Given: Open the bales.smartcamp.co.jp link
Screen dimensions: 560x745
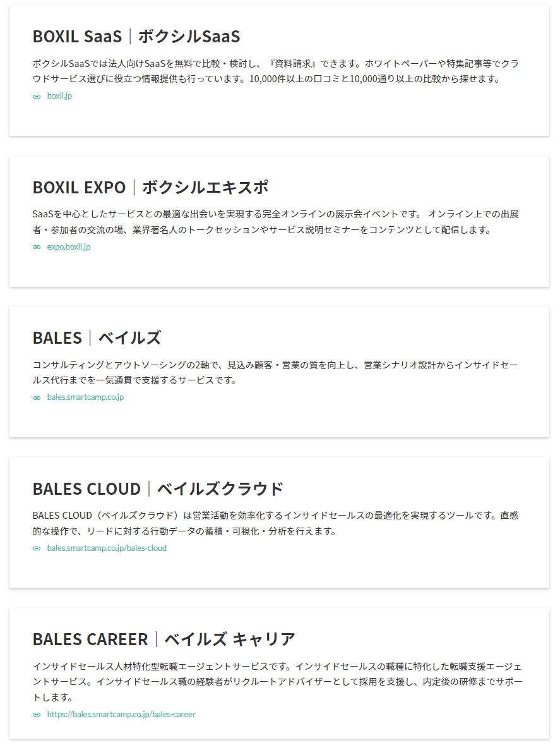Looking at the screenshot, I should coord(85,397).
